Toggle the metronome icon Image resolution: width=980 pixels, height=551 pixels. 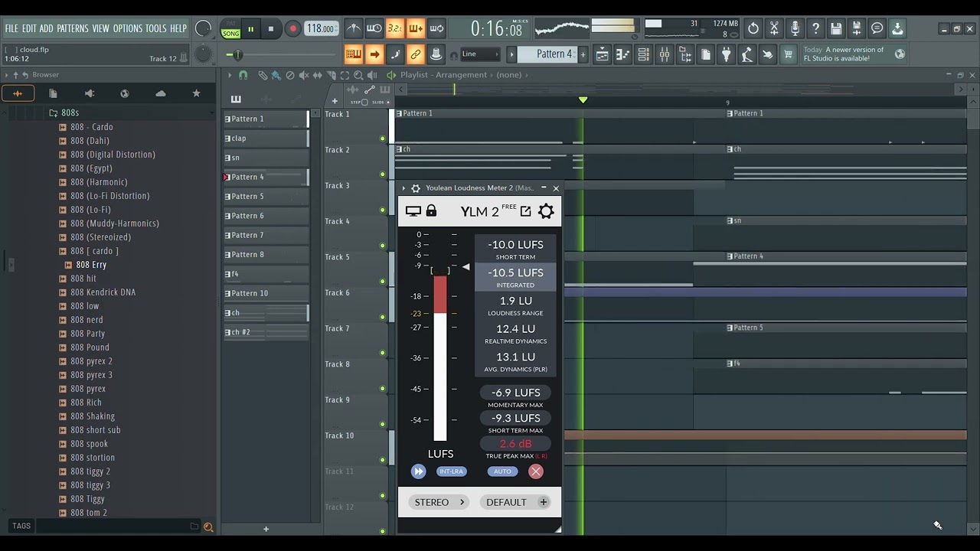tap(353, 28)
